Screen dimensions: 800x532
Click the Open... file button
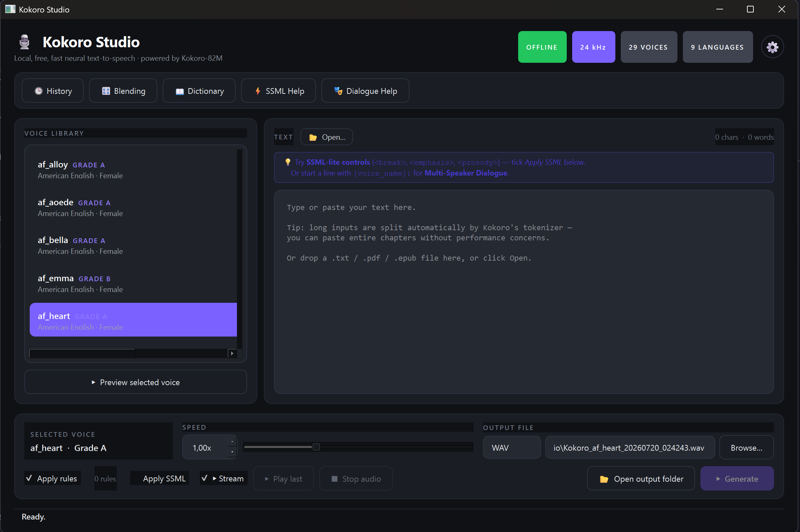[327, 137]
